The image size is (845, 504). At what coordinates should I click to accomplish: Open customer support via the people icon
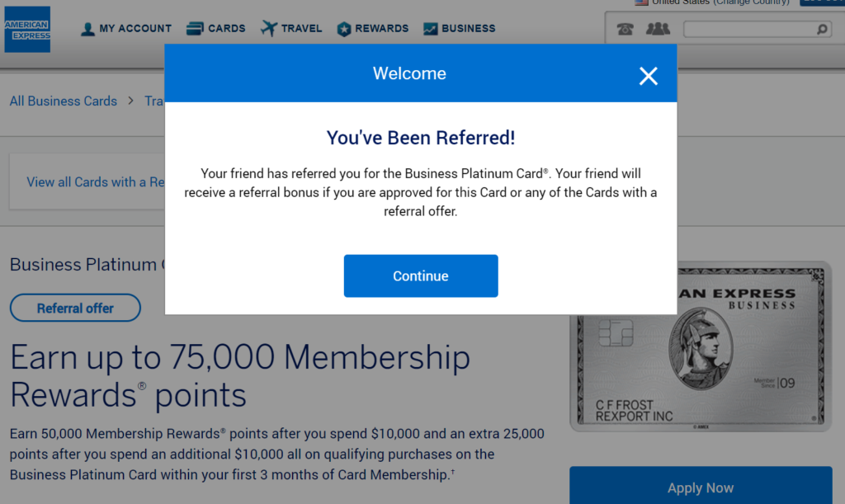656,28
